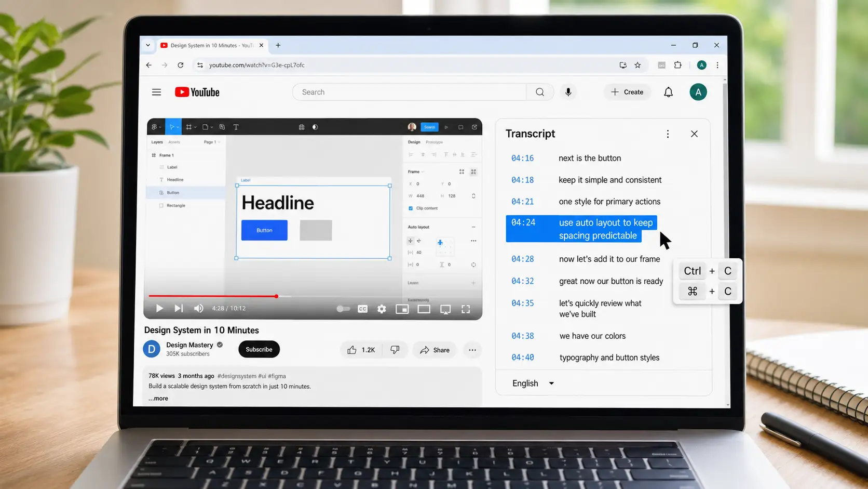Open the notifications bell
The width and height of the screenshot is (868, 489).
668,92
